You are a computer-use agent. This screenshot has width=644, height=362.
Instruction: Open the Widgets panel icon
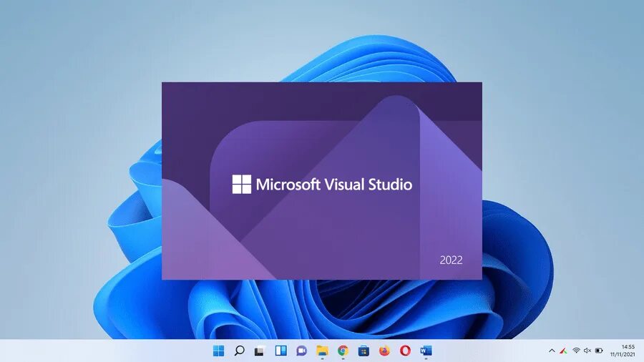281,351
